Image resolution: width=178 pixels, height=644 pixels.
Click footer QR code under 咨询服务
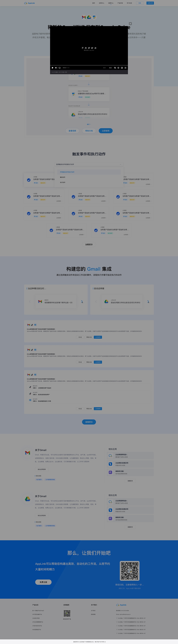coord(67,613)
